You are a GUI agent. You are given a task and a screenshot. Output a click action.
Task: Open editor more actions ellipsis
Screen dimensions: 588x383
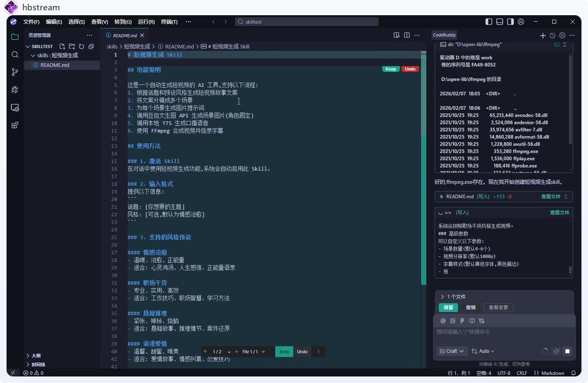[x=418, y=35]
